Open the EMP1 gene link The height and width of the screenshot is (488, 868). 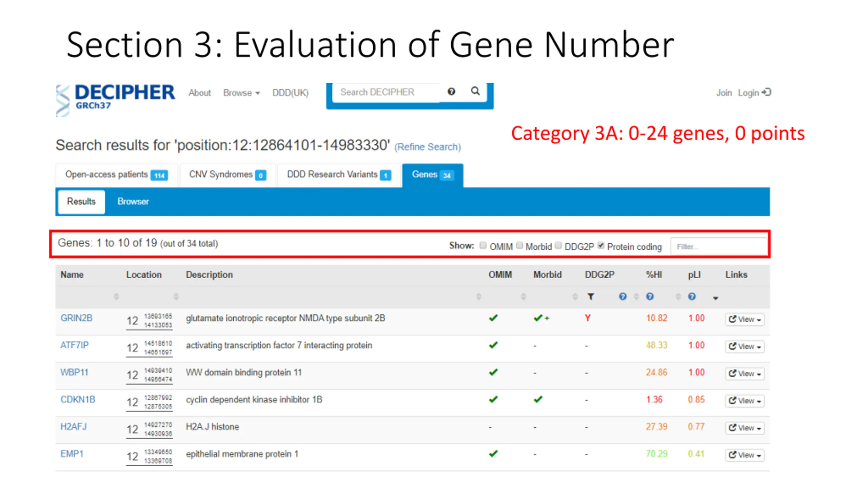pyautogui.click(x=72, y=453)
